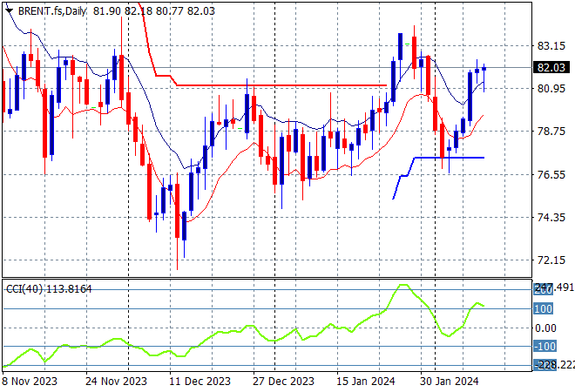Click the 27 Dec 2023 date label
This screenshot has width=575, height=392.
283,382
